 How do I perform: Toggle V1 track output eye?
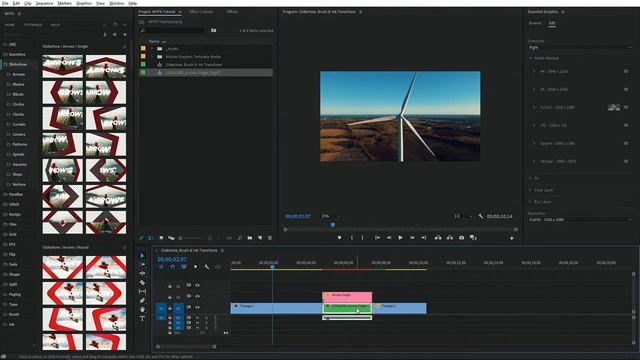click(198, 308)
